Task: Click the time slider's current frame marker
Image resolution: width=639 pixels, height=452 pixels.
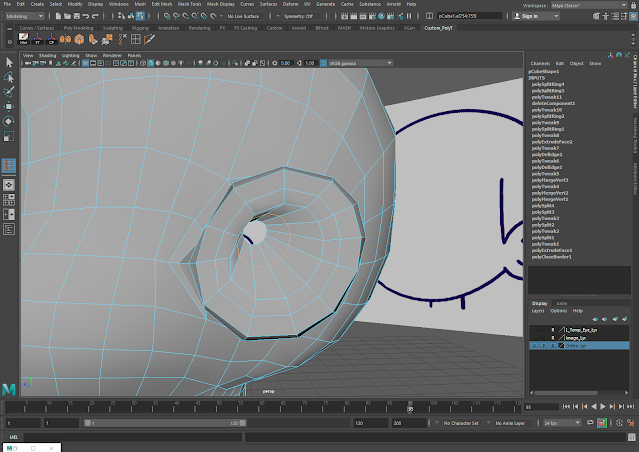Action: (x=411, y=408)
